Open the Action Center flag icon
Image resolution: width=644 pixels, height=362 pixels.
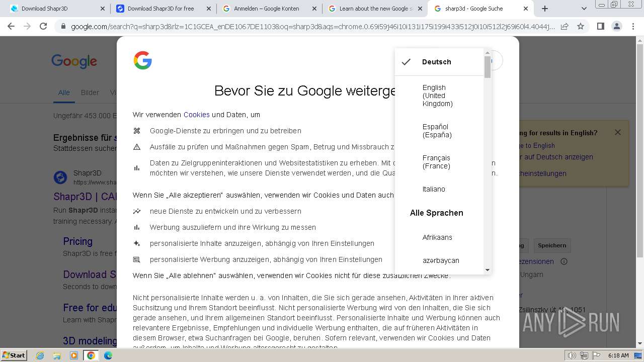(x=596, y=355)
